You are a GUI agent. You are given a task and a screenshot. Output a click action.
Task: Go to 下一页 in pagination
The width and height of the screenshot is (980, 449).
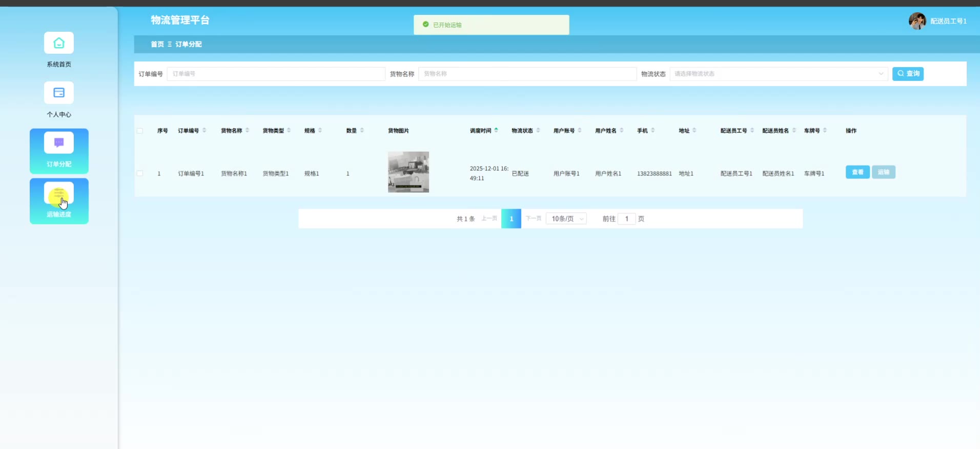click(x=534, y=218)
